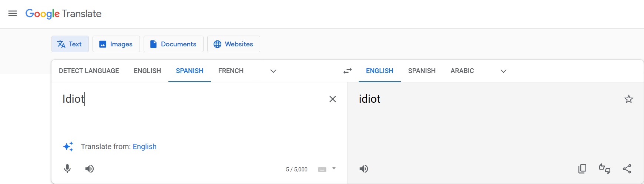Switch to Documents translation mode

tap(174, 44)
